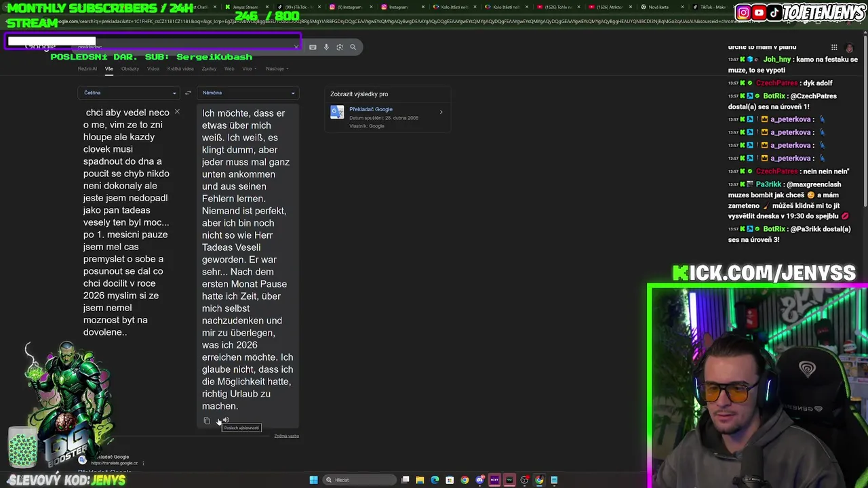This screenshot has height=488, width=868.
Task: Switch to the Jenyss Stream browser tab
Action: (x=245, y=7)
